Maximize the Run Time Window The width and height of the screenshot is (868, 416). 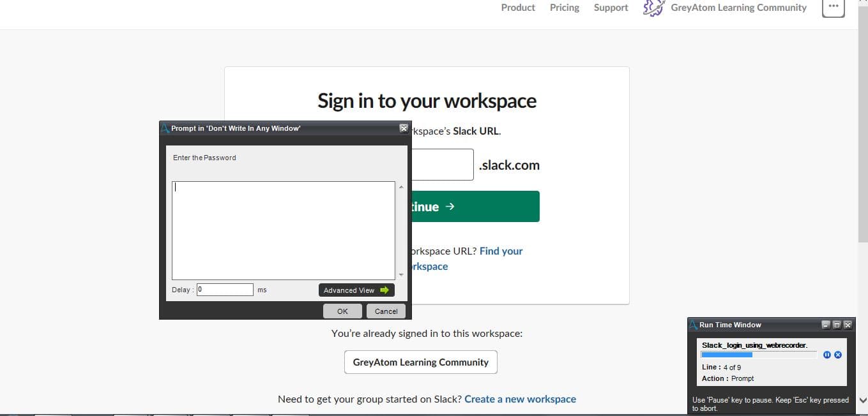point(837,325)
